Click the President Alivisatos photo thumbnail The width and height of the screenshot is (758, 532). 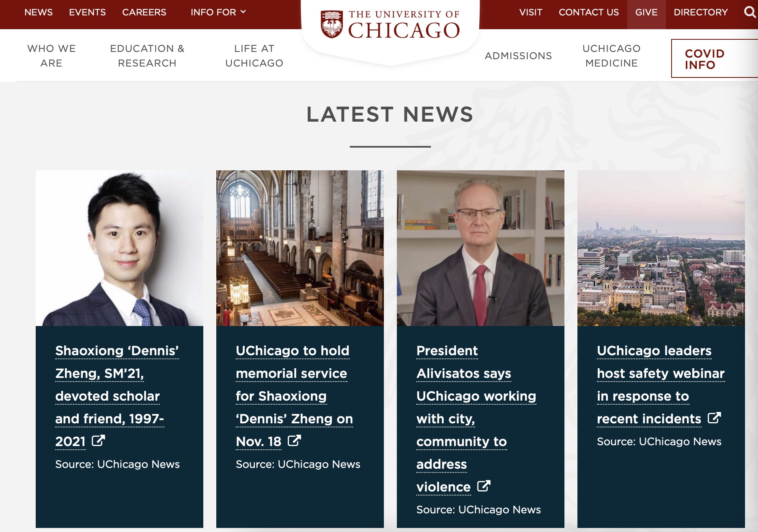480,248
